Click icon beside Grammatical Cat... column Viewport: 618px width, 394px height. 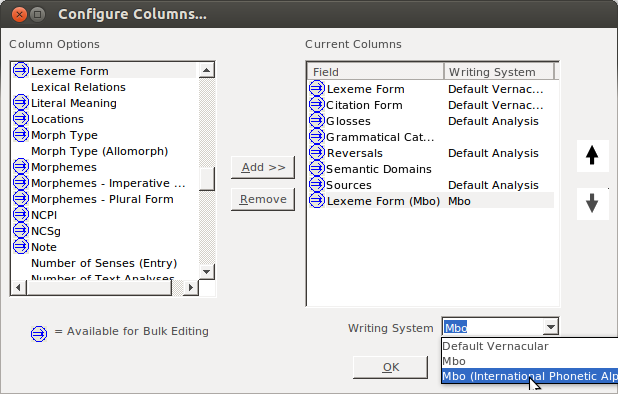tap(316, 136)
